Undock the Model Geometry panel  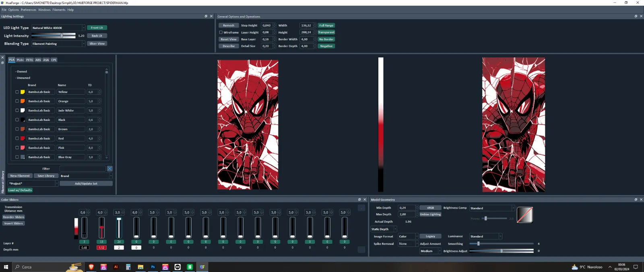[x=636, y=199]
